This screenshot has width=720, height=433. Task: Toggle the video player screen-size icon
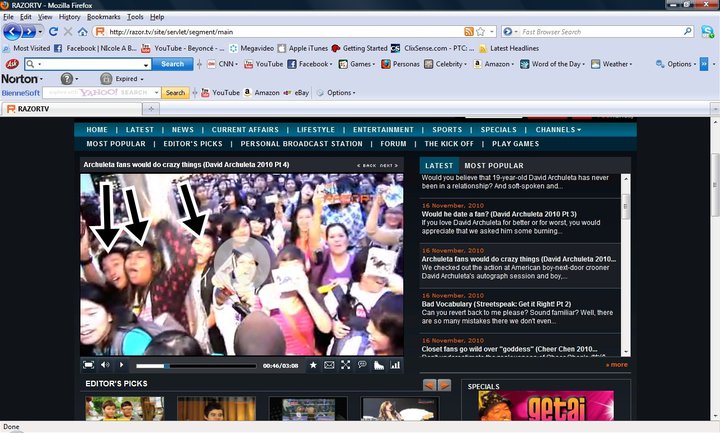coord(88,365)
